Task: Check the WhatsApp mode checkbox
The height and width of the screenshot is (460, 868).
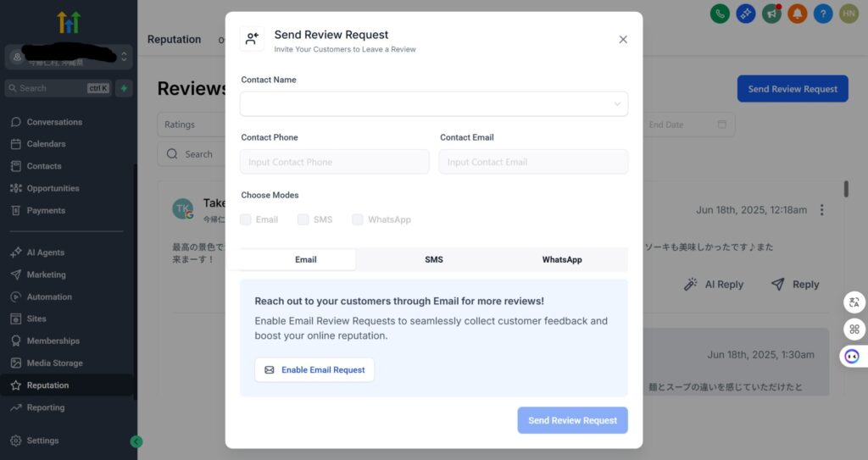Action: click(358, 219)
